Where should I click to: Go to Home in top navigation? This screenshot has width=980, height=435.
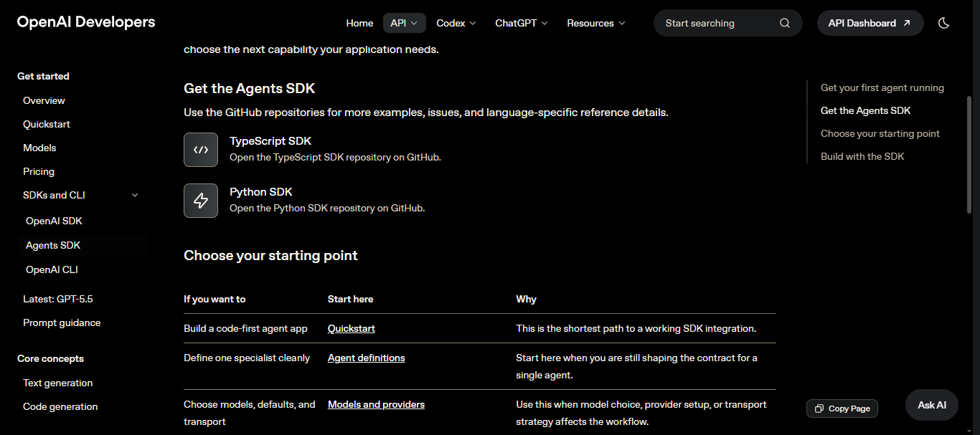(x=359, y=23)
